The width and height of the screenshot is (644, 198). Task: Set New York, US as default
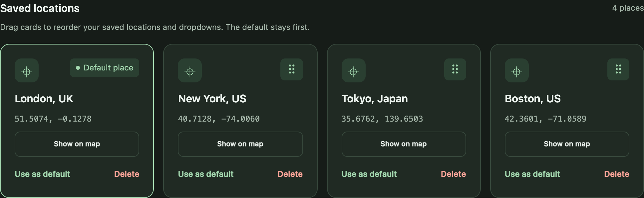(x=206, y=174)
